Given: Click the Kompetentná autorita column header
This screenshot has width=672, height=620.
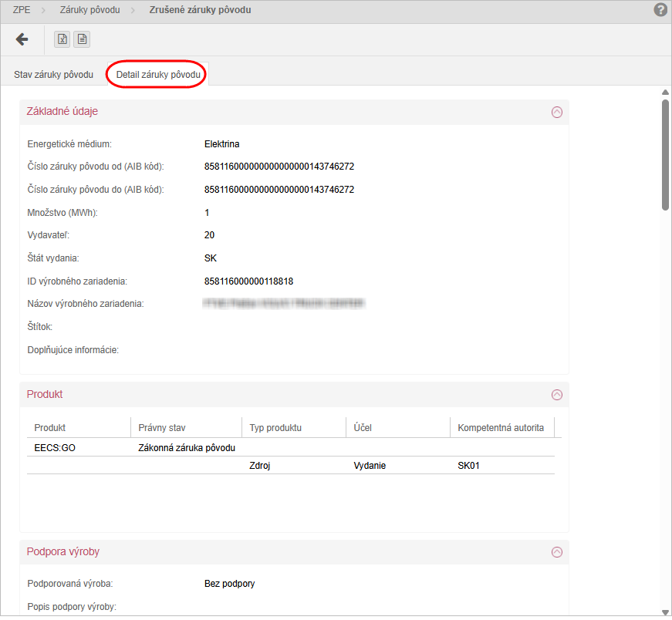Looking at the screenshot, I should pyautogui.click(x=501, y=428).
